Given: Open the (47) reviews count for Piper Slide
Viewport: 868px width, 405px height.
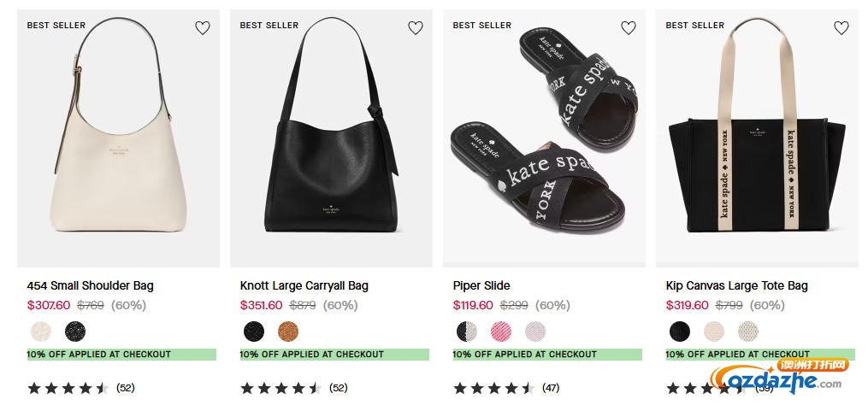Looking at the screenshot, I should tap(551, 388).
